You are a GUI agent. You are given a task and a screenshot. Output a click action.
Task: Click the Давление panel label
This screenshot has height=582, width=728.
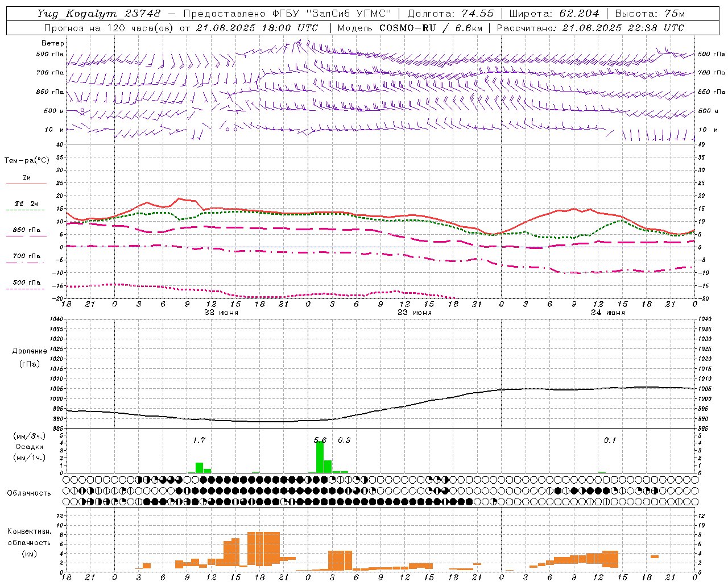[30, 351]
